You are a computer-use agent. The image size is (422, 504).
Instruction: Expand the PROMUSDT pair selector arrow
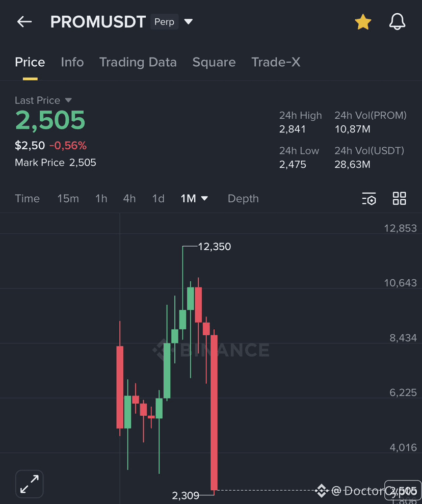click(x=188, y=22)
